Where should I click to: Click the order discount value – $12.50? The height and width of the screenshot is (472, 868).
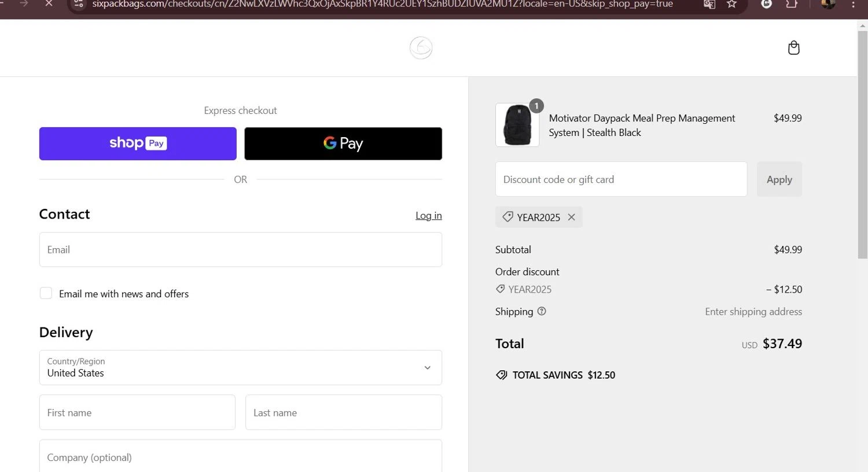[784, 289]
